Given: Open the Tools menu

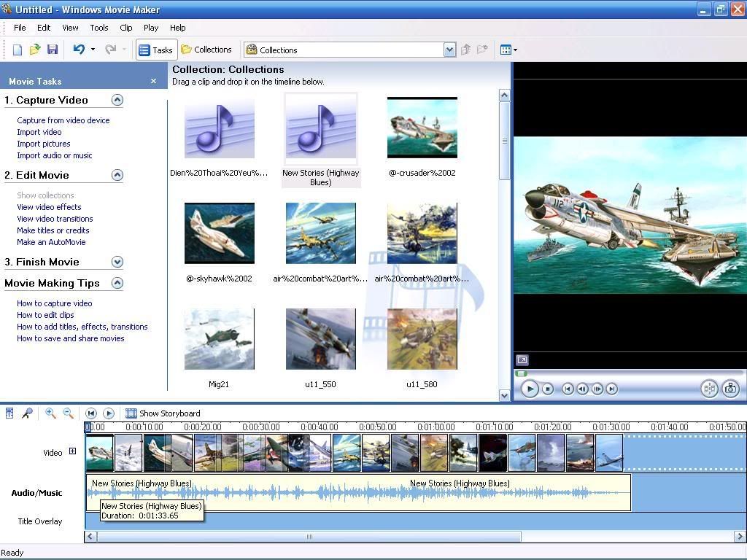Looking at the screenshot, I should 99,28.
